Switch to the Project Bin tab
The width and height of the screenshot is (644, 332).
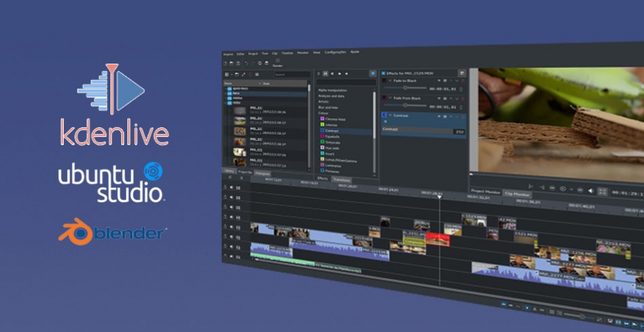click(245, 173)
